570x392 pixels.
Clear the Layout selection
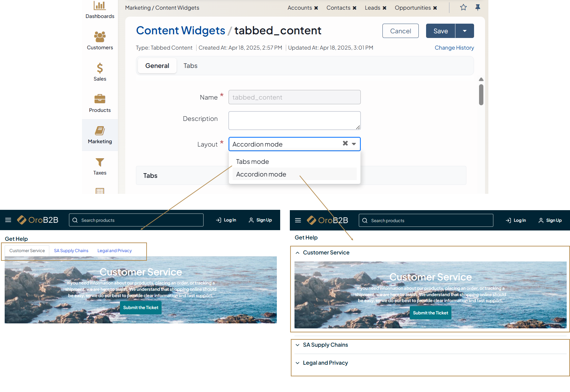[345, 143]
